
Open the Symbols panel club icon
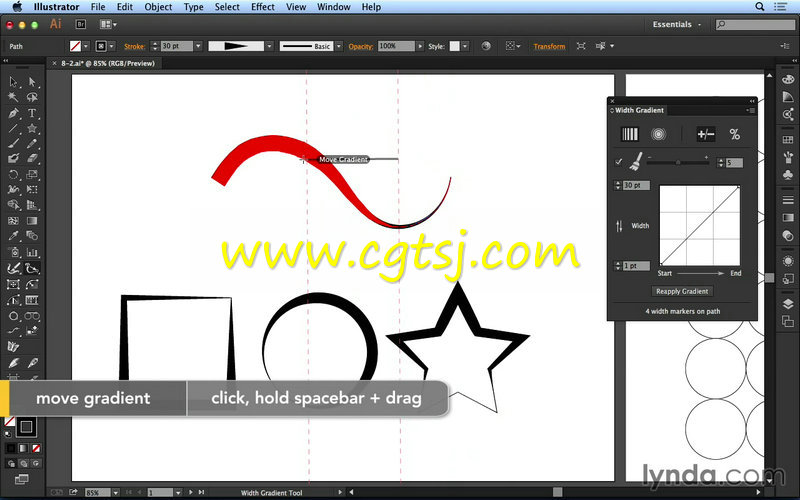(x=788, y=174)
